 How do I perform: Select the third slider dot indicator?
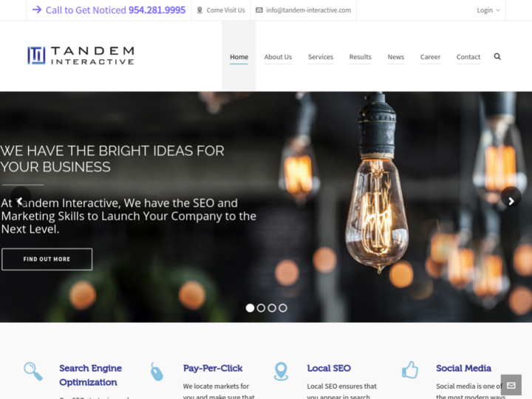272,307
